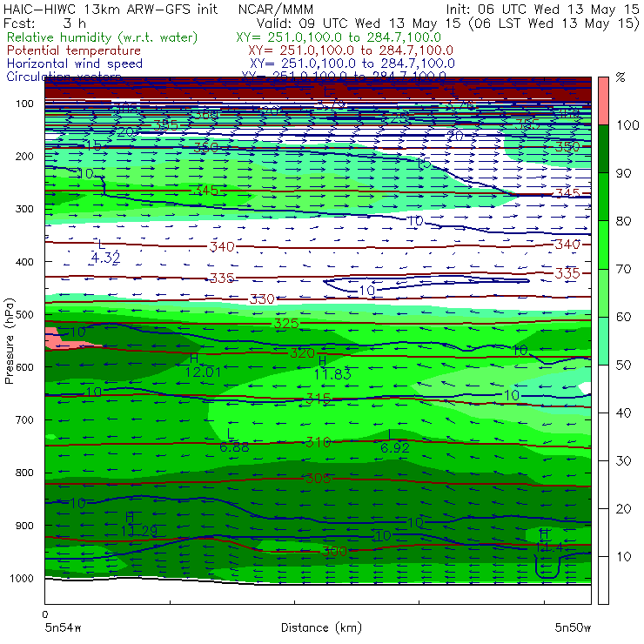Screen dimensions: 644x644
Task: Click the "30" label on the color bar
Action: (x=623, y=461)
